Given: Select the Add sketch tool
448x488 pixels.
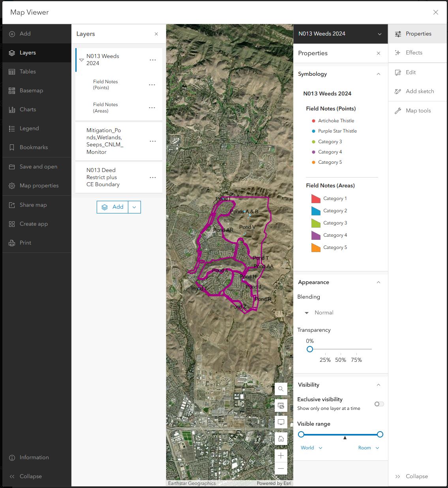Looking at the screenshot, I should click(x=418, y=91).
